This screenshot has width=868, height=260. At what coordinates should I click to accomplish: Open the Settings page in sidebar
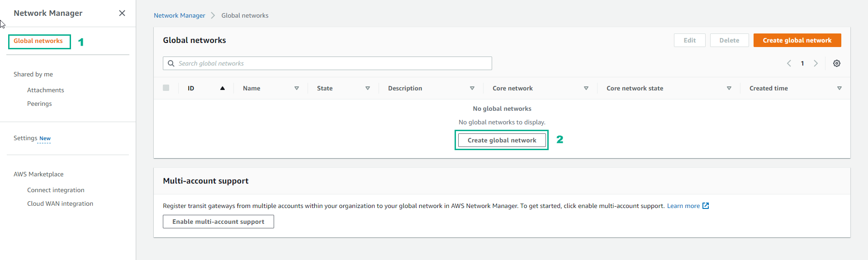pos(25,138)
